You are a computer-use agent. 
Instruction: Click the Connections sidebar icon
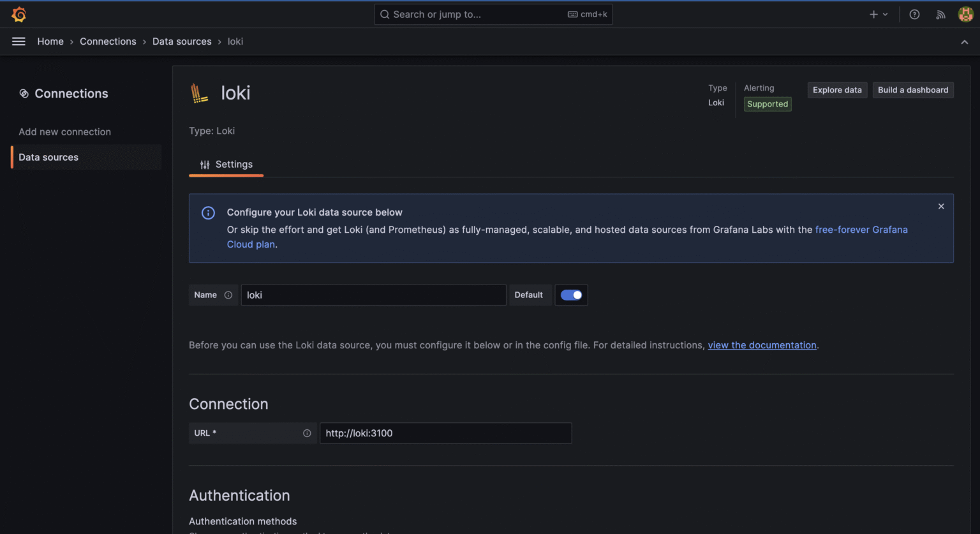[x=24, y=93]
